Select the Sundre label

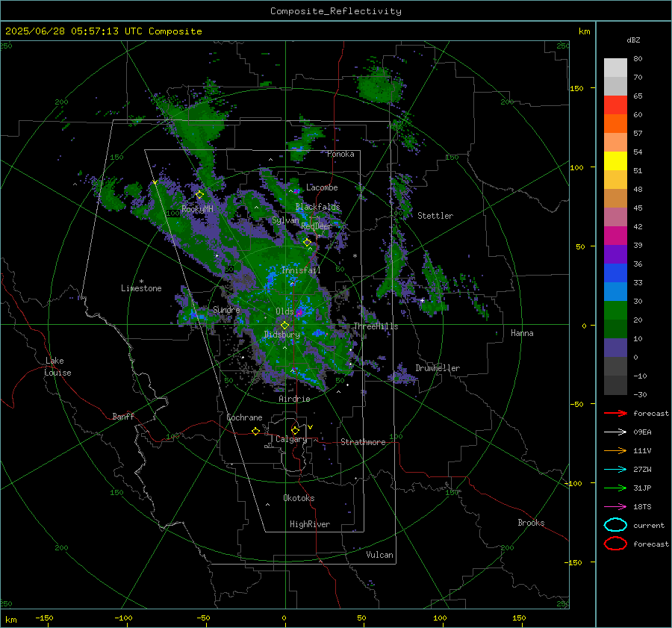(x=226, y=309)
